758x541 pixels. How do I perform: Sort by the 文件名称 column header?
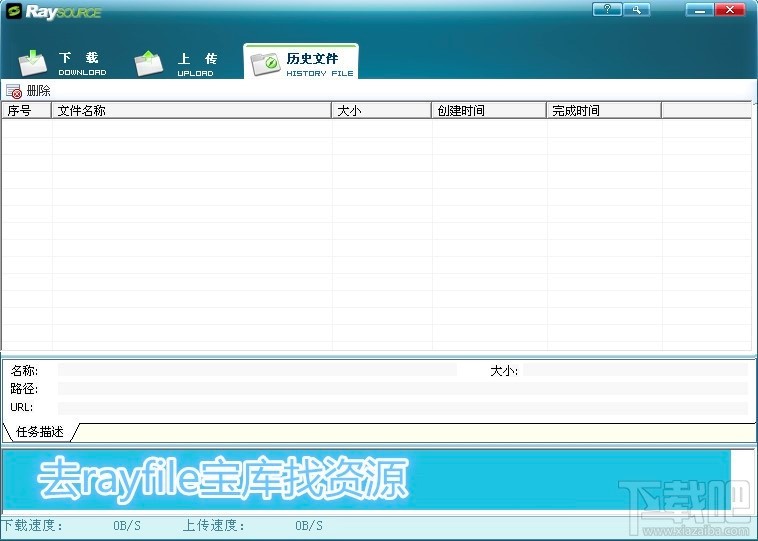click(x=191, y=110)
